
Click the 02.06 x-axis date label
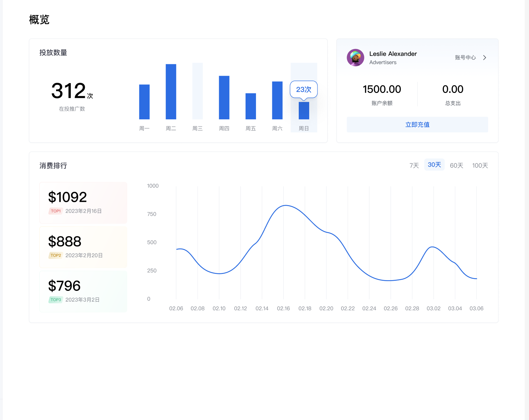[176, 308]
